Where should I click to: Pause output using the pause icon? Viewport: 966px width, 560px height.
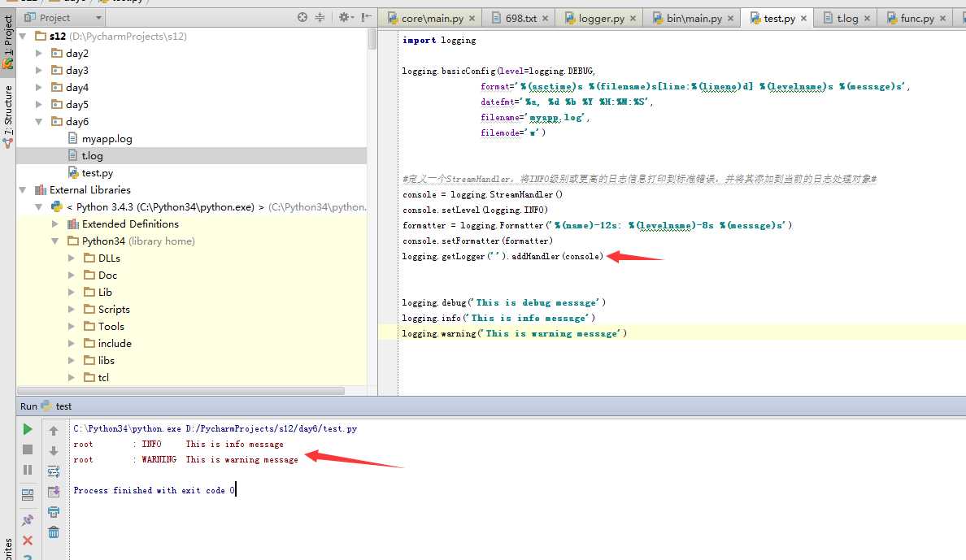click(28, 470)
